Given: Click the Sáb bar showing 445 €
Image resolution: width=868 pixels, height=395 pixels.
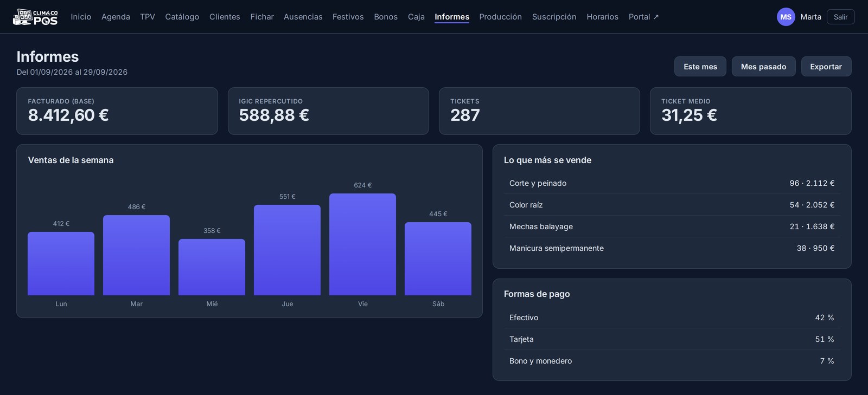Looking at the screenshot, I should pyautogui.click(x=438, y=259).
